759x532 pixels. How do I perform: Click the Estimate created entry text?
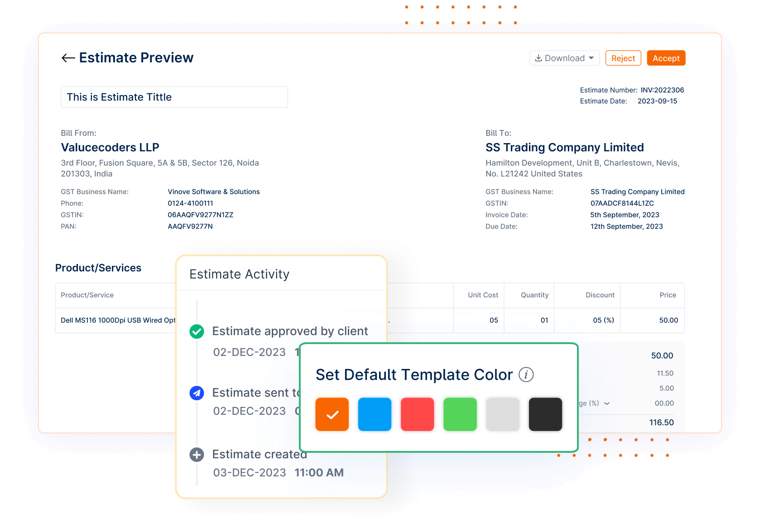259,455
